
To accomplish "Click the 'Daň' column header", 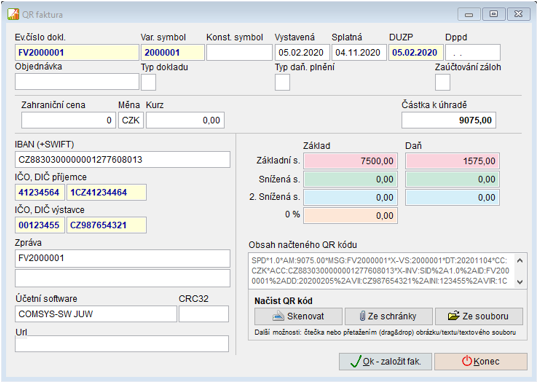I will pyautogui.click(x=413, y=146).
